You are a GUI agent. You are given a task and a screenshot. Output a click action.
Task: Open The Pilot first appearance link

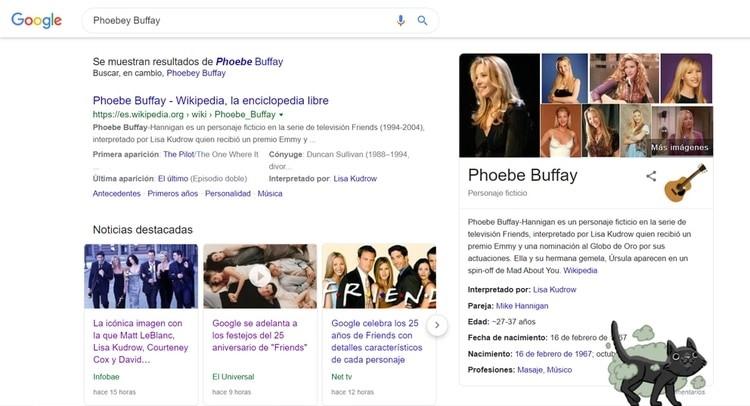178,154
